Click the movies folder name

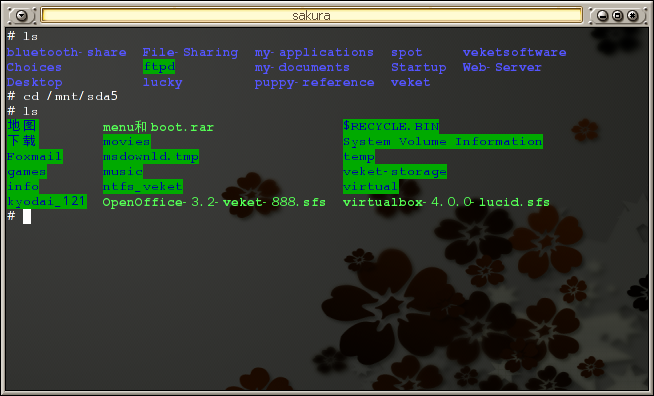127,142
